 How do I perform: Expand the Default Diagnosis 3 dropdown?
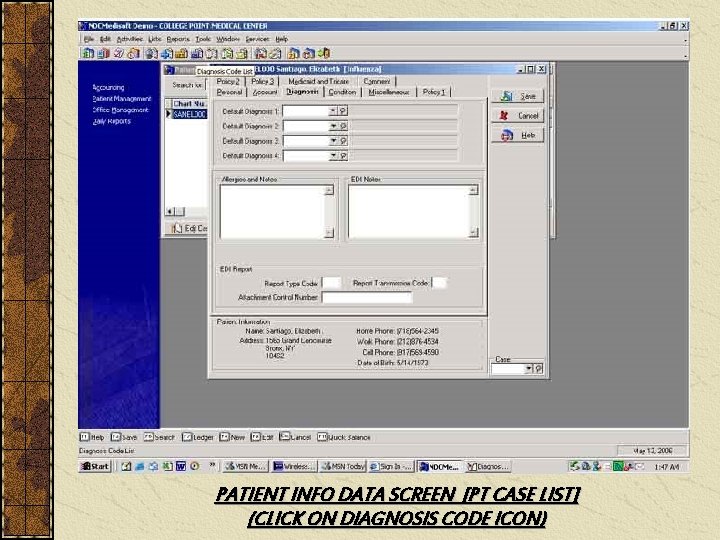pyautogui.click(x=333, y=141)
